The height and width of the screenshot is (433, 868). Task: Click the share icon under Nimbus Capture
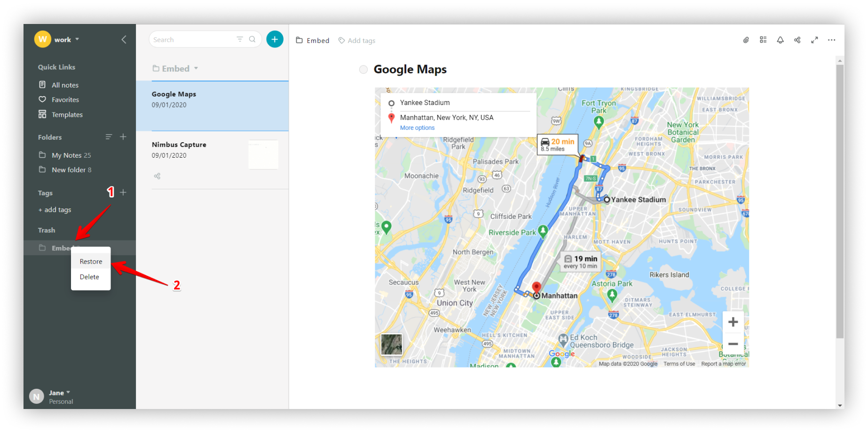pos(157,176)
